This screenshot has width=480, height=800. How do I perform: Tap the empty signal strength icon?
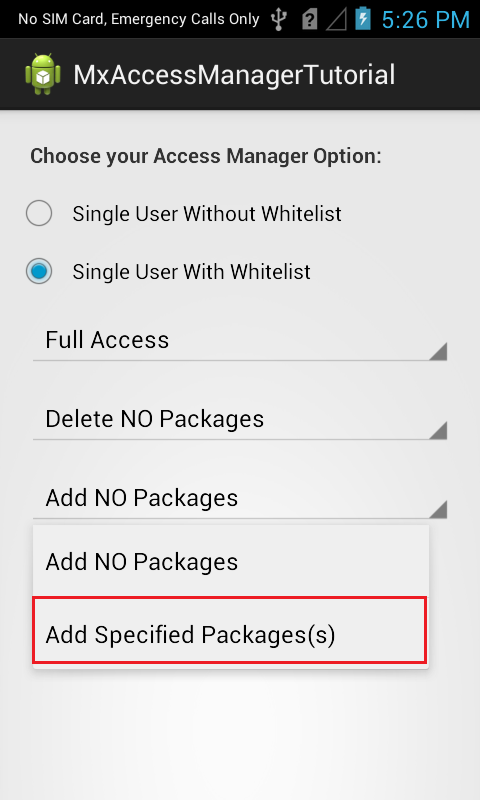[336, 20]
